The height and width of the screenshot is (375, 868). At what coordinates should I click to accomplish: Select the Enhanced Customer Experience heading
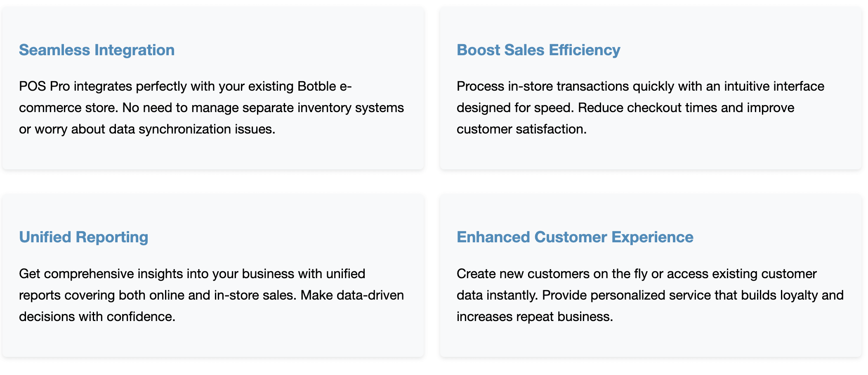[575, 237]
